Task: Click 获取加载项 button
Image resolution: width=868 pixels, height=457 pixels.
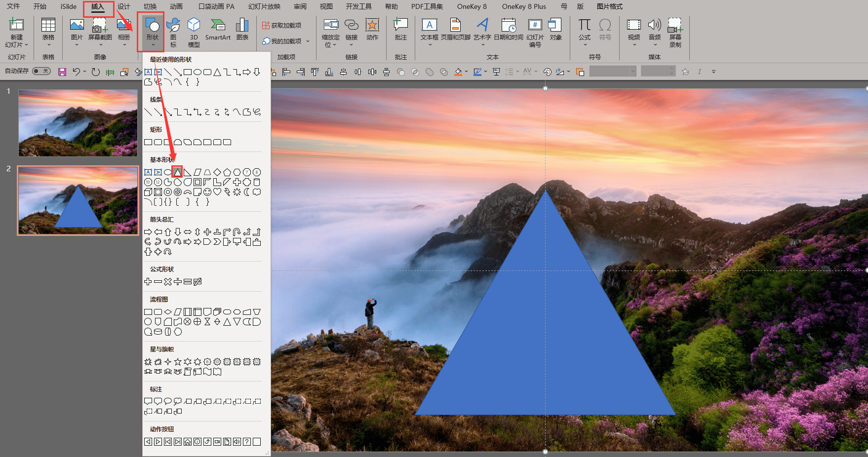Action: pyautogui.click(x=281, y=26)
